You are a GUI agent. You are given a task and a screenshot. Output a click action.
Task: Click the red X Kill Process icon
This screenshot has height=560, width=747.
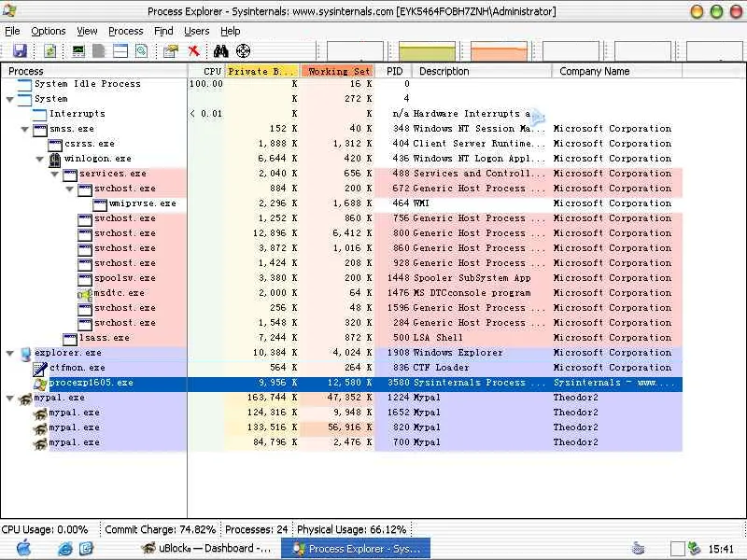point(193,50)
